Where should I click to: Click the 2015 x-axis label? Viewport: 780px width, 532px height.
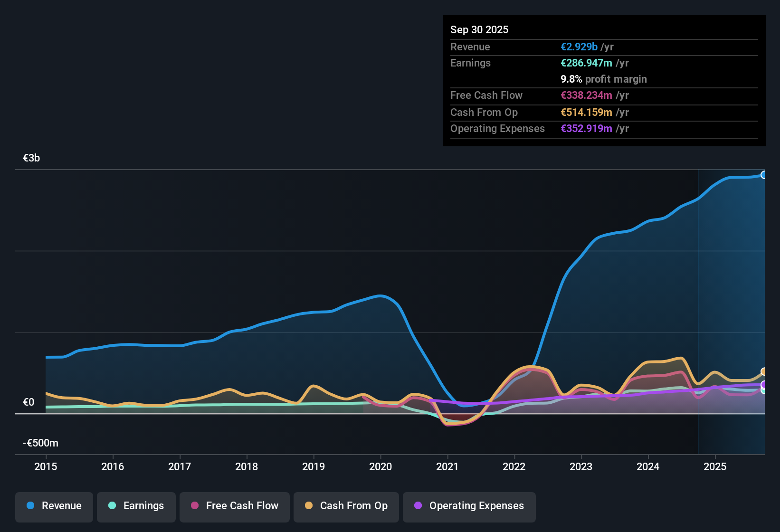coord(46,467)
